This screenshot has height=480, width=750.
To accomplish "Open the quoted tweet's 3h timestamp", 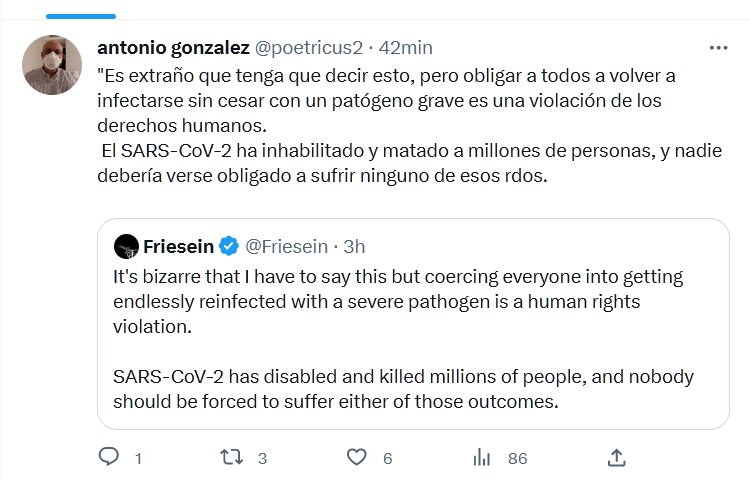I will (354, 245).
